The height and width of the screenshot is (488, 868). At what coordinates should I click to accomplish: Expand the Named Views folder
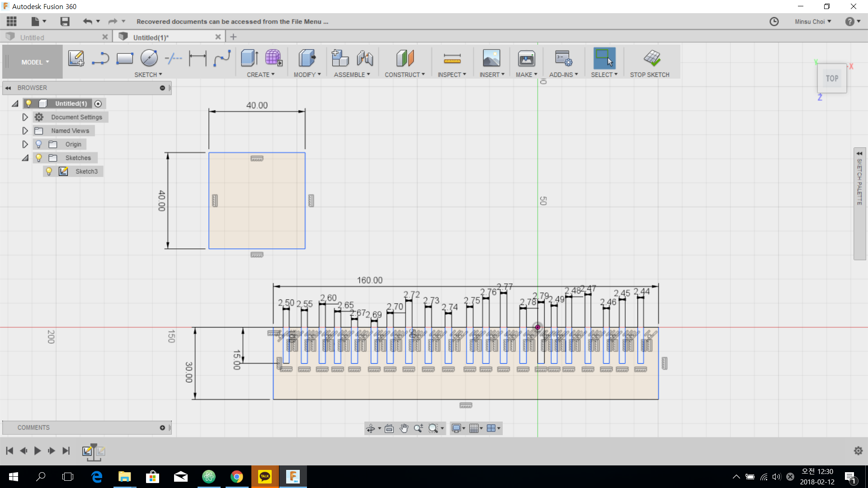(24, 130)
